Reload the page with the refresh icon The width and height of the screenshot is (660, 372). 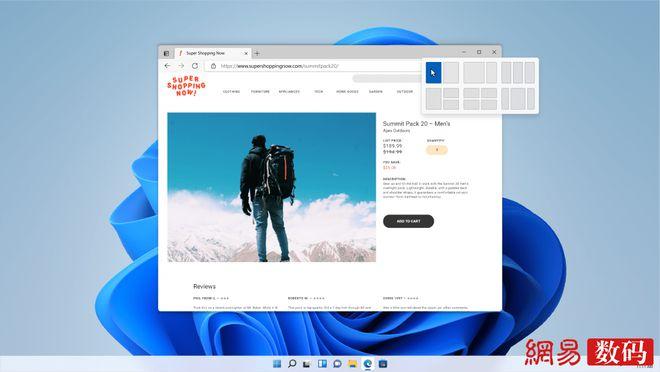click(195, 66)
